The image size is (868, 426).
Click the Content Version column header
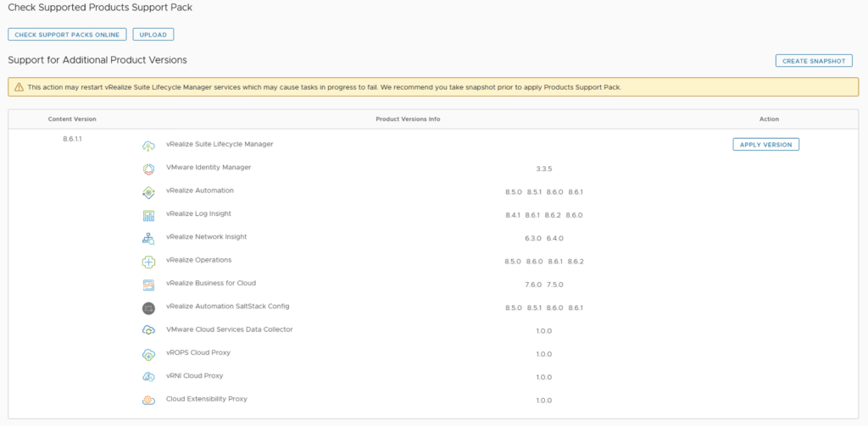tap(72, 119)
